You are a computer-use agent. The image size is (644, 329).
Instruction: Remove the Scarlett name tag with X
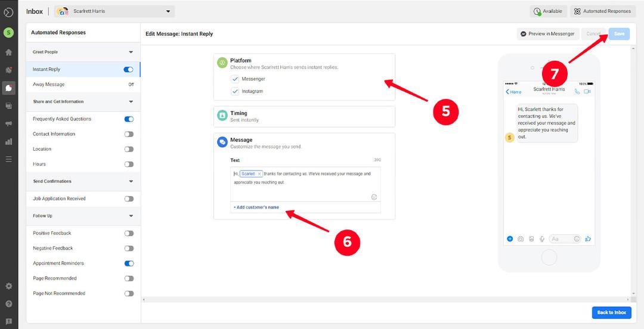tap(259, 174)
